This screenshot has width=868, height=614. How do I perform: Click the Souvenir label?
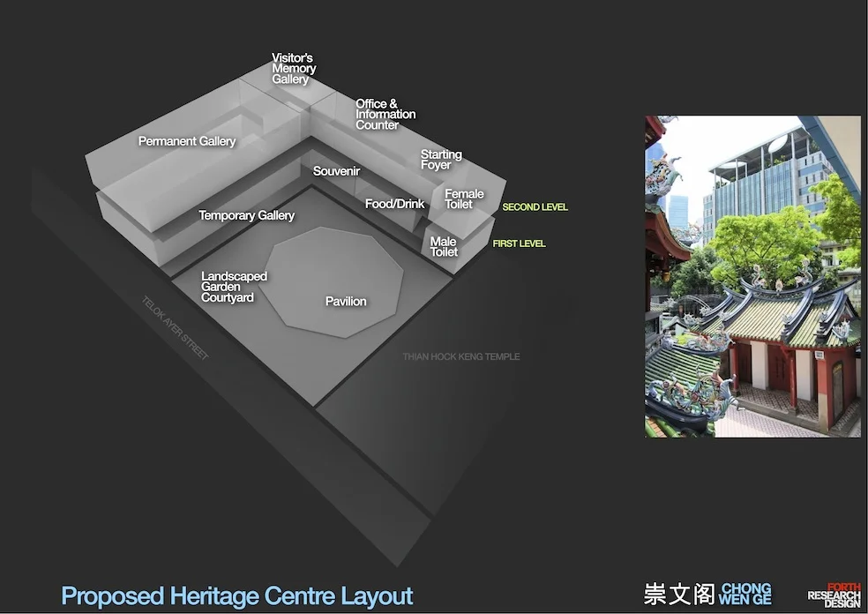(x=337, y=171)
